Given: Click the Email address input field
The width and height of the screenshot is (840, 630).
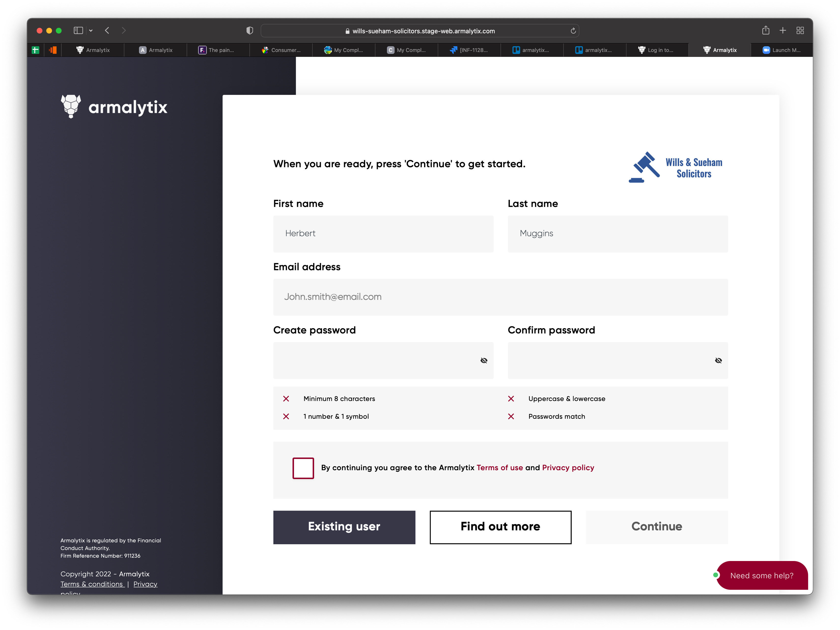Looking at the screenshot, I should pos(500,297).
